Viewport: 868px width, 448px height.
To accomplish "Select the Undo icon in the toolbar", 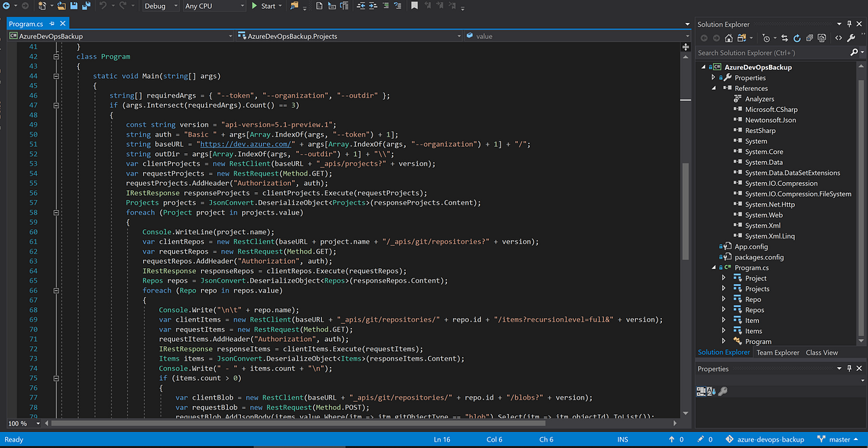I will click(103, 6).
